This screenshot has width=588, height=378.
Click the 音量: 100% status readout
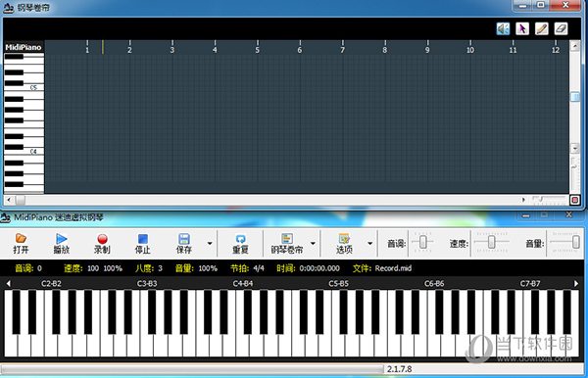[x=196, y=268]
